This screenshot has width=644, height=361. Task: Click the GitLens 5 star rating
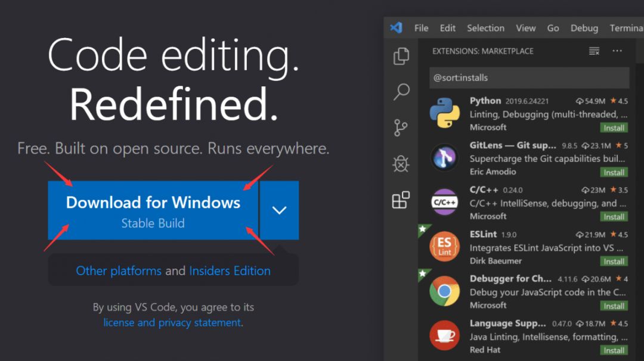pyautogui.click(x=621, y=145)
